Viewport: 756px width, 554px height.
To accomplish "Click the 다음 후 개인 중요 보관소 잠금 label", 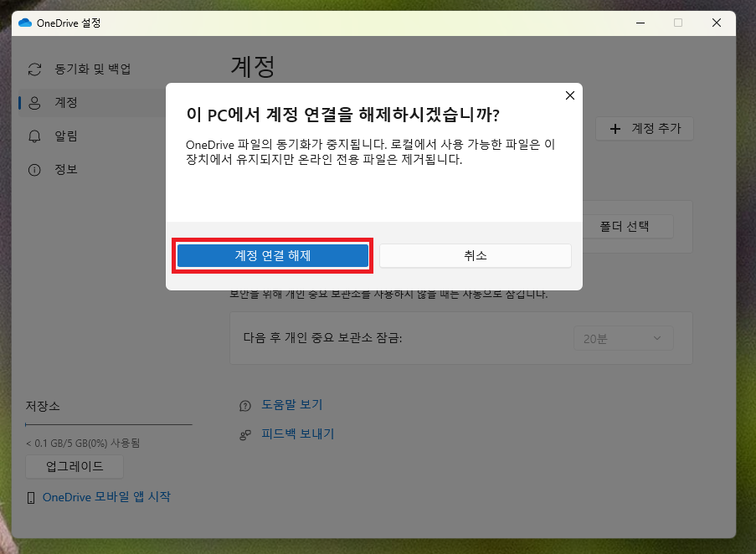I will pyautogui.click(x=322, y=338).
